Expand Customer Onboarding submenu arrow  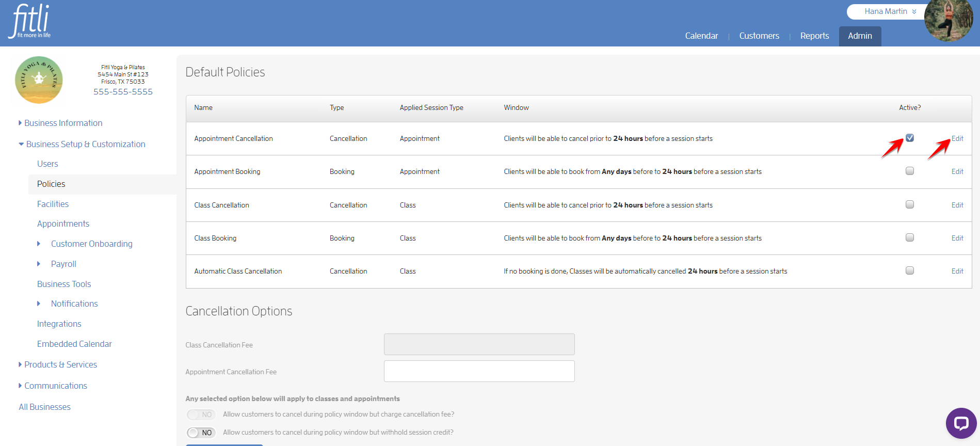click(x=39, y=244)
